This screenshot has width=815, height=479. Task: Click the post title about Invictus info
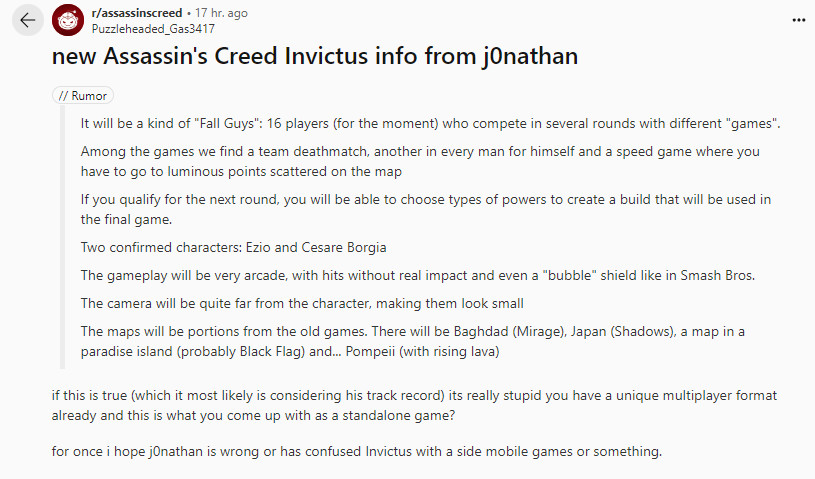(x=314, y=57)
